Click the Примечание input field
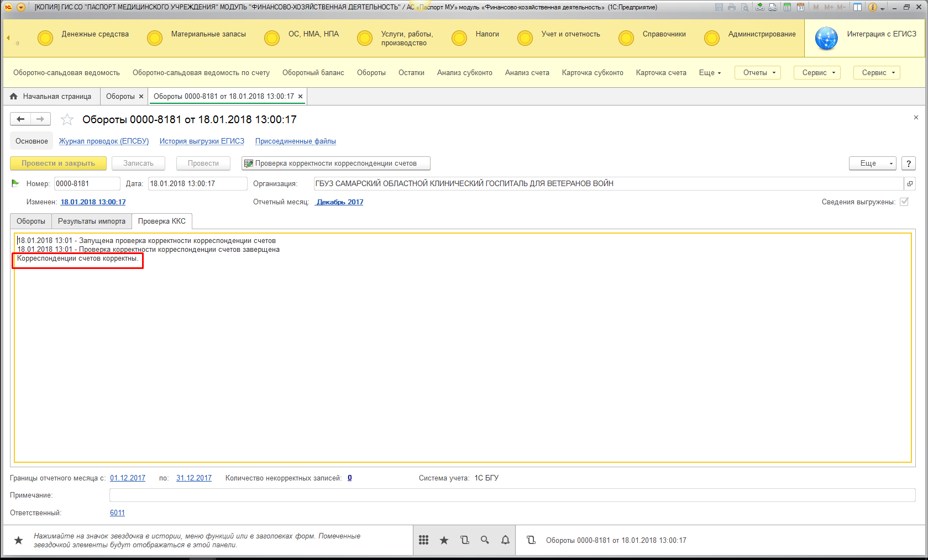928x560 pixels. click(x=512, y=495)
